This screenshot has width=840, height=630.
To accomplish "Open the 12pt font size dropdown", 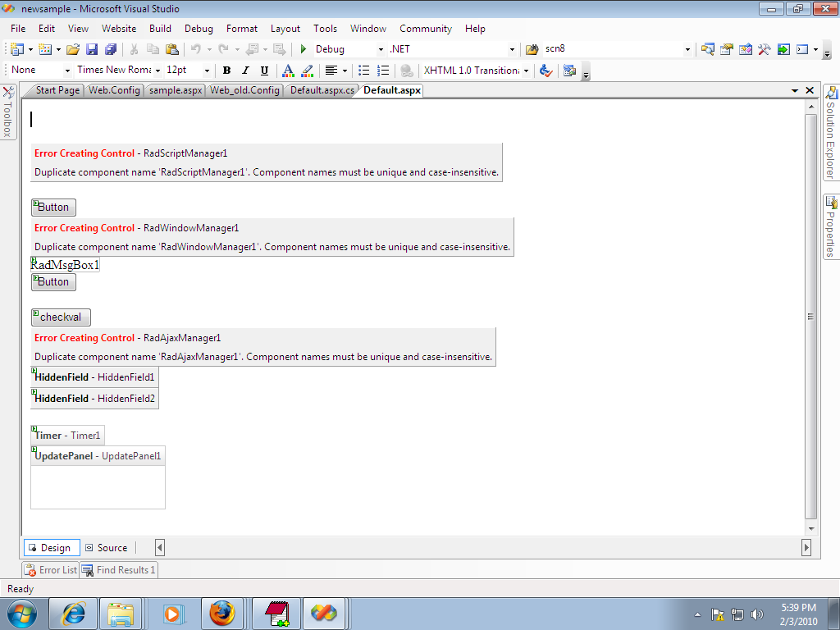I will point(206,71).
